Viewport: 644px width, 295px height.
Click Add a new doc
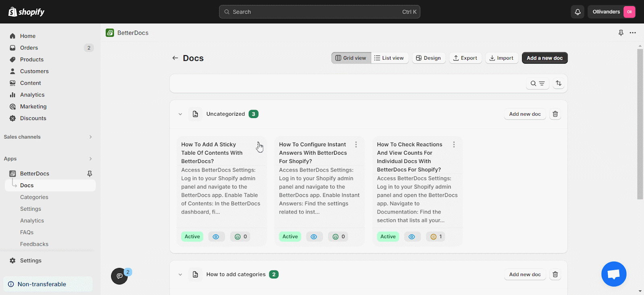[x=545, y=58]
